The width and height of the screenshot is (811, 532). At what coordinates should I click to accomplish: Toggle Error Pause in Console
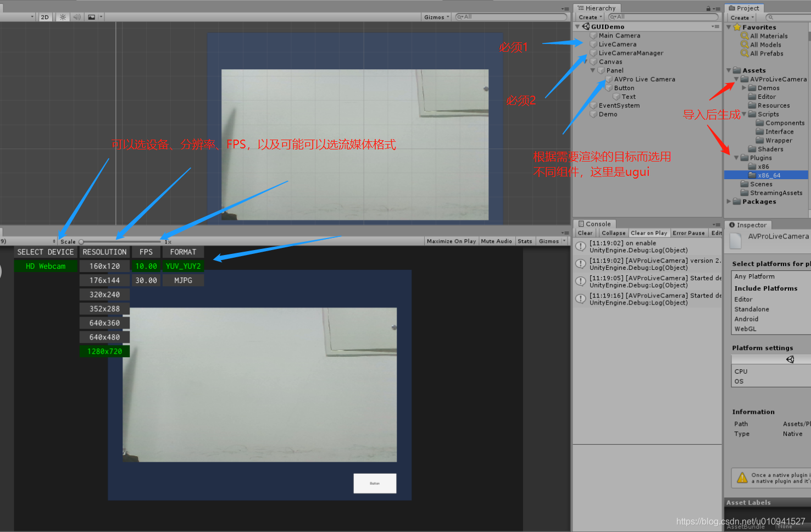point(688,233)
